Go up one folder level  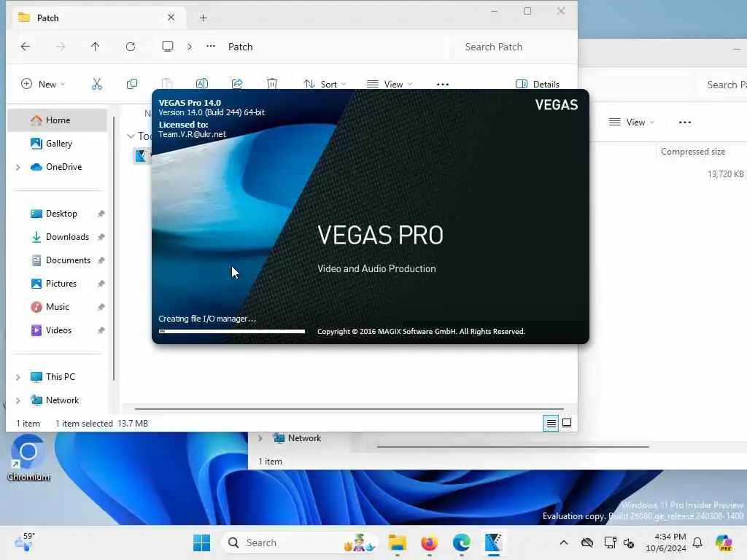pyautogui.click(x=96, y=47)
